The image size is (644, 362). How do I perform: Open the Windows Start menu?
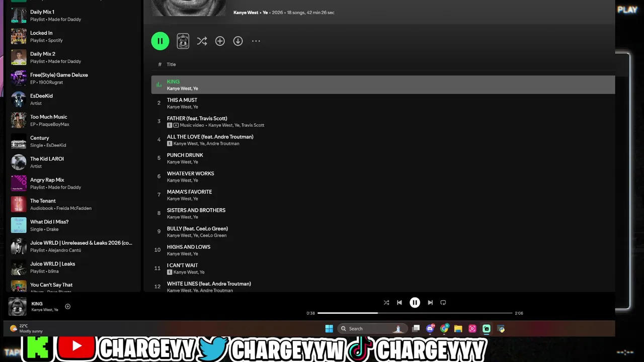pyautogui.click(x=329, y=329)
